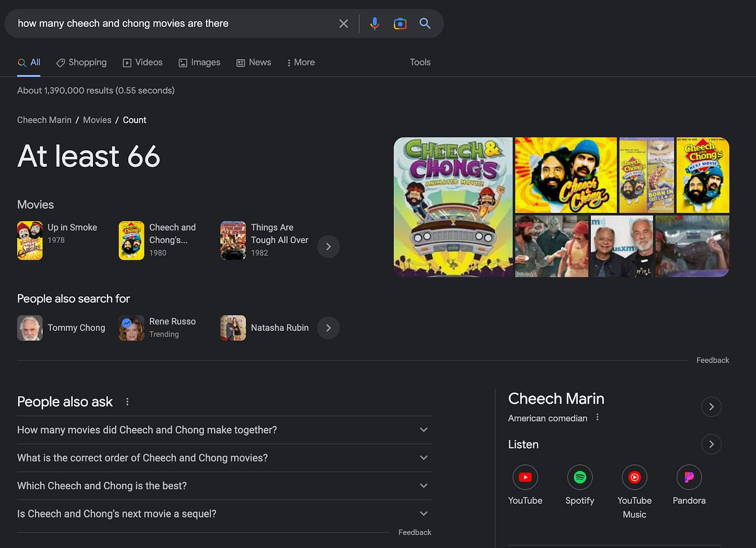
Task: Listen on Spotify icon
Action: tap(580, 477)
